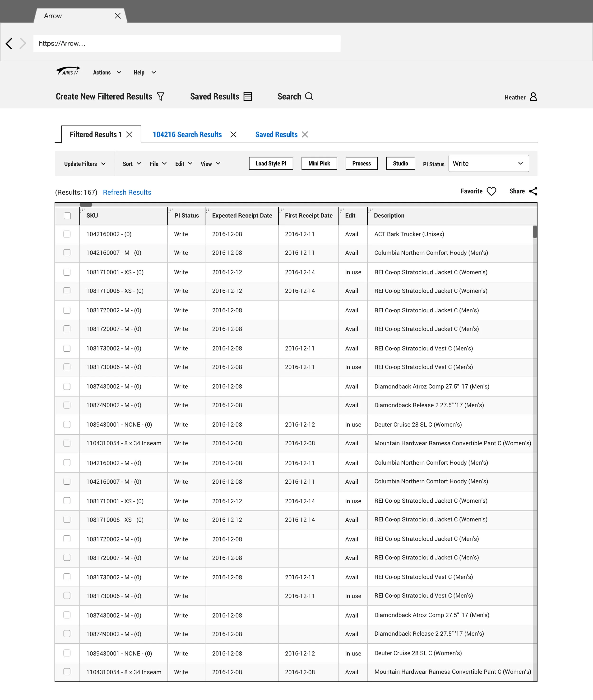Switch to the Saved Results tab

point(276,135)
